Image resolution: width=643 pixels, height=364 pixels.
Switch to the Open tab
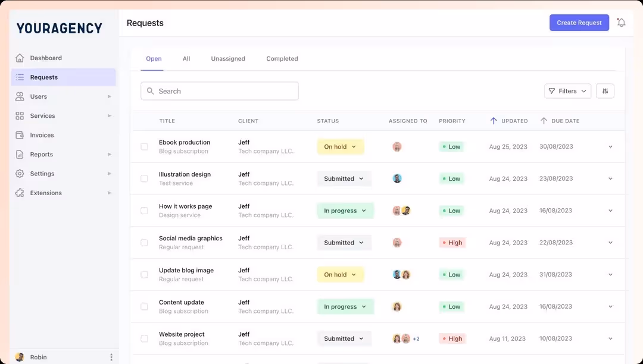pyautogui.click(x=154, y=58)
